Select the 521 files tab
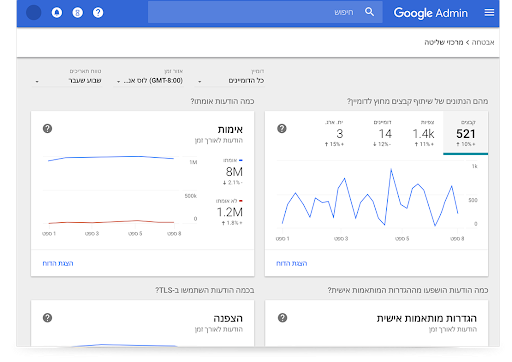This screenshot has height=362, width=512. 466,133
